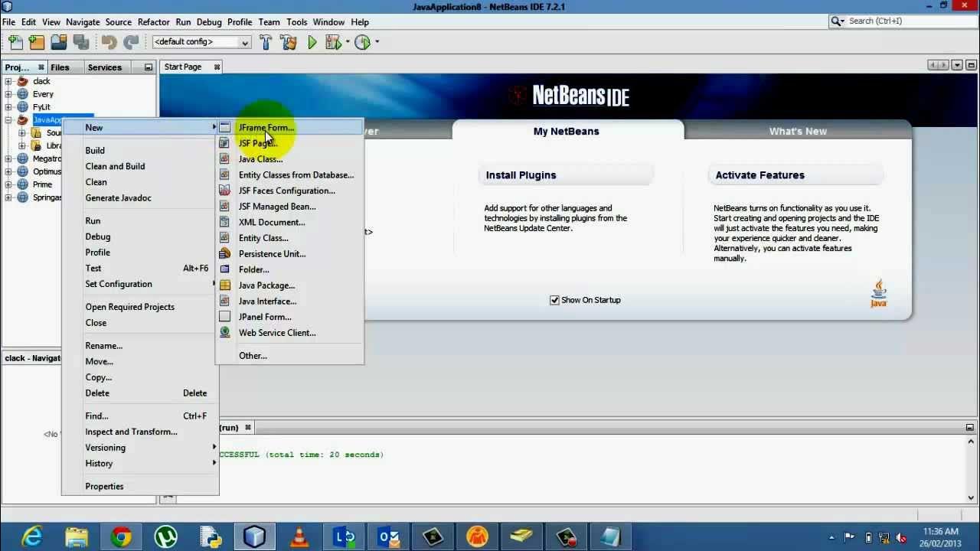Select Other from New submenu
This screenshot has width=980, height=551.
(289, 356)
